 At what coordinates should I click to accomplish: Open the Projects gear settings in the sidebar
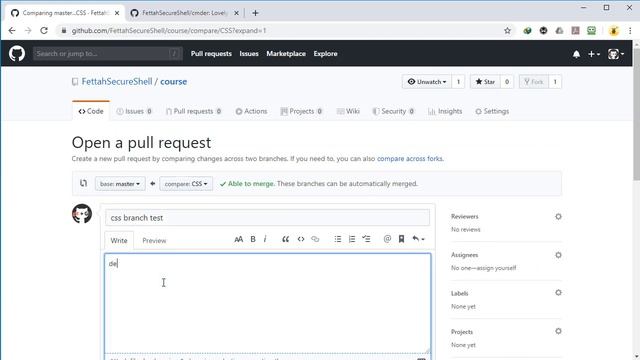coord(558,331)
